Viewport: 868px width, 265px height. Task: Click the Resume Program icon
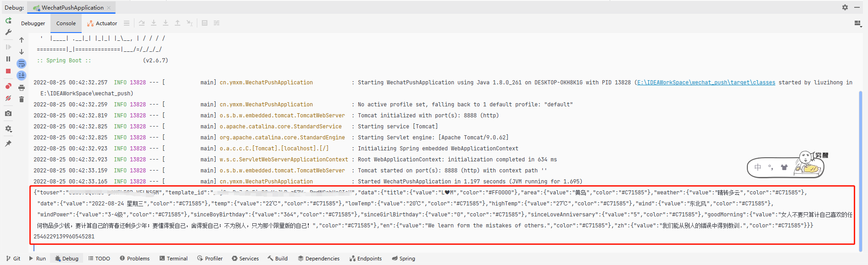[8, 47]
